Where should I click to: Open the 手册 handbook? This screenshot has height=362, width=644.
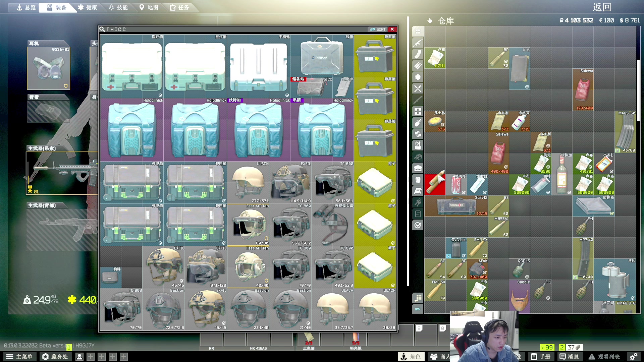tap(541, 357)
